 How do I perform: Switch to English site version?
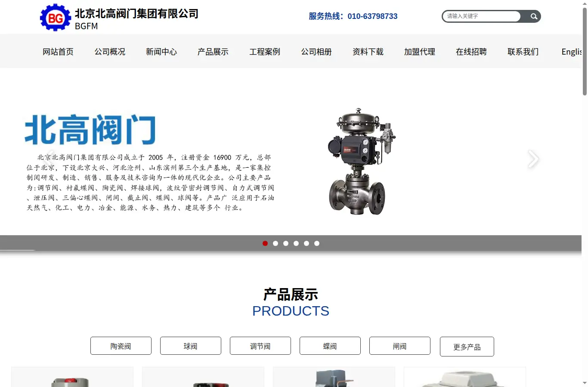571,52
